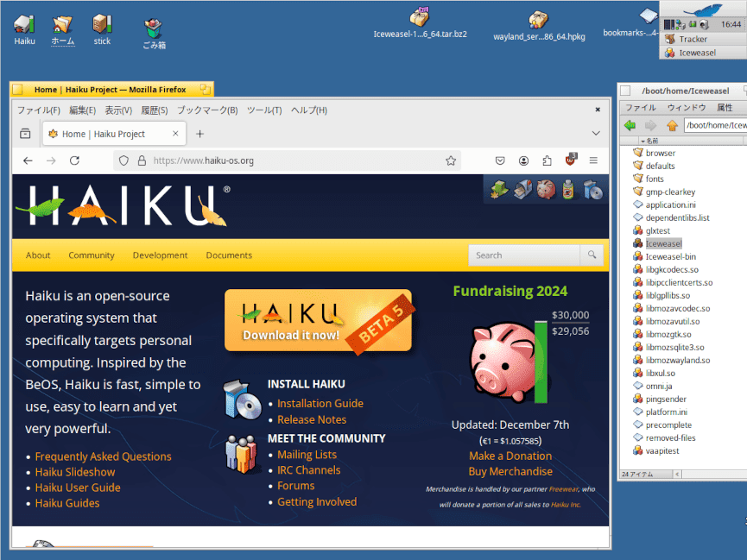Open Community navigation item

tap(92, 255)
